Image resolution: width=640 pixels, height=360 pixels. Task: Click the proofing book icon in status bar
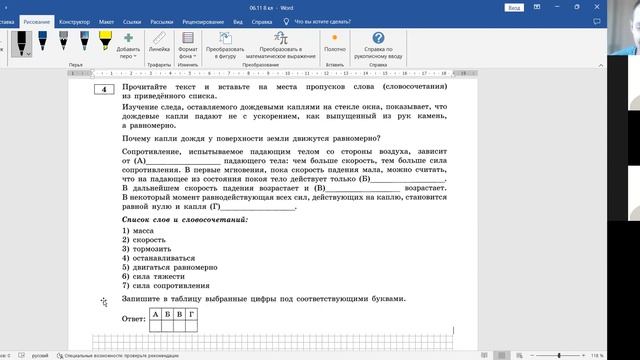[22, 356]
